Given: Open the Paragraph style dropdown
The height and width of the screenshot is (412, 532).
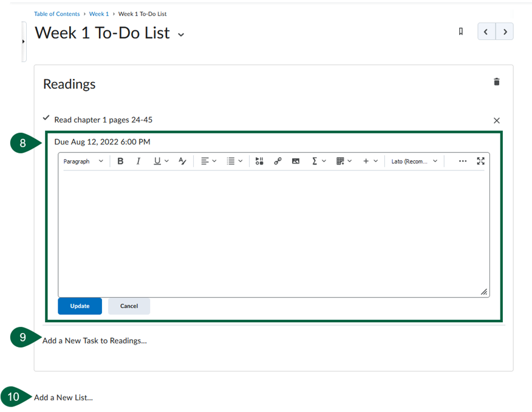Looking at the screenshot, I should click(83, 161).
